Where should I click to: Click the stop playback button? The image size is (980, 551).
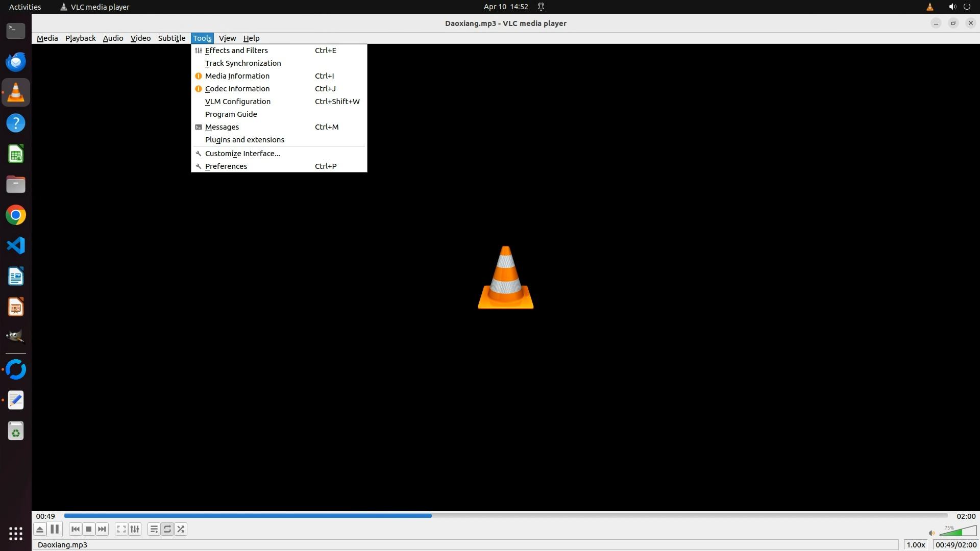click(89, 529)
